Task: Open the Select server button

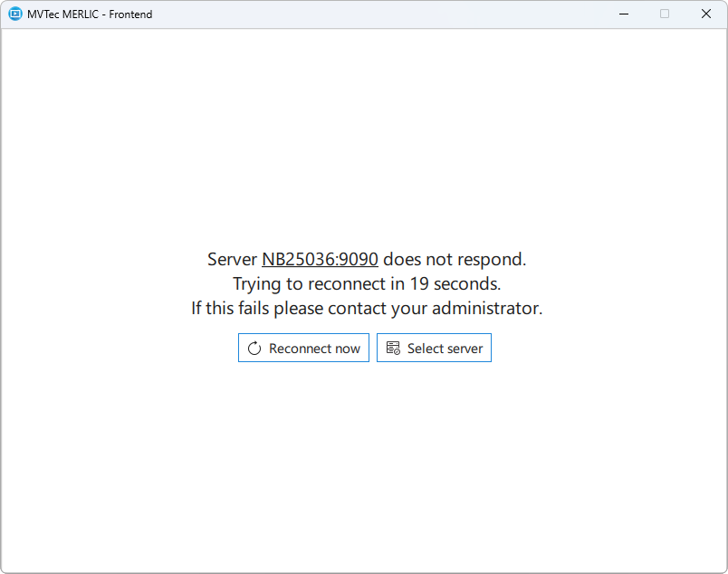Action: pos(434,349)
